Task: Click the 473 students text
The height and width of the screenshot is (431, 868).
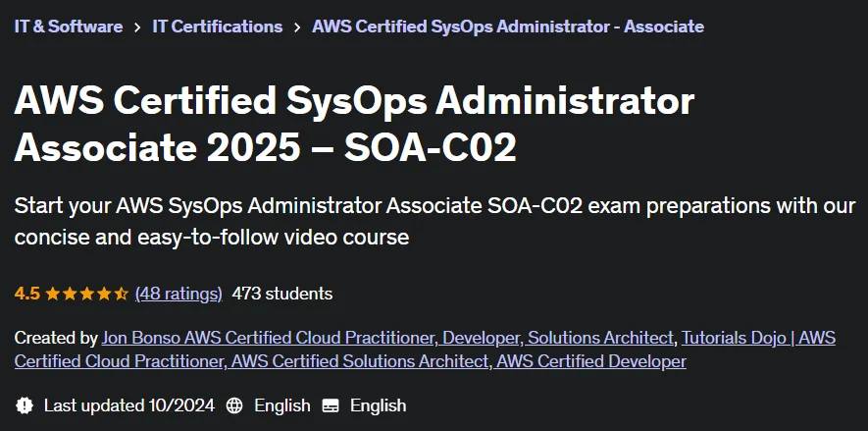Action: click(x=282, y=294)
